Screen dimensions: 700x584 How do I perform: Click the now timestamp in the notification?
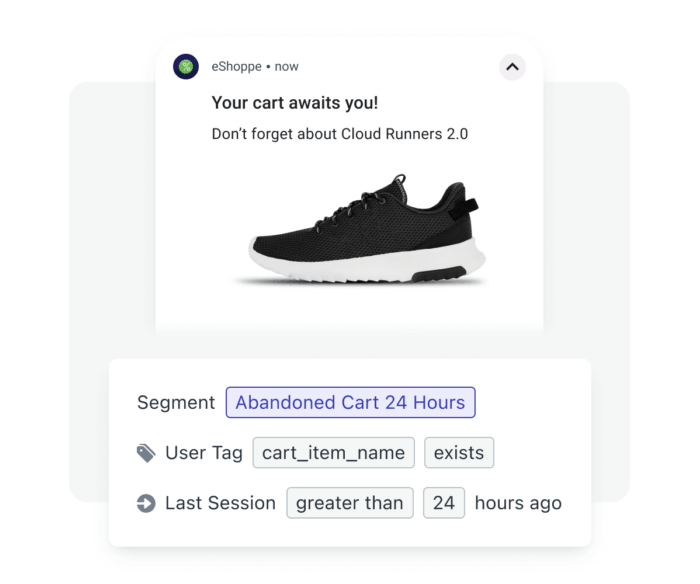[286, 67]
